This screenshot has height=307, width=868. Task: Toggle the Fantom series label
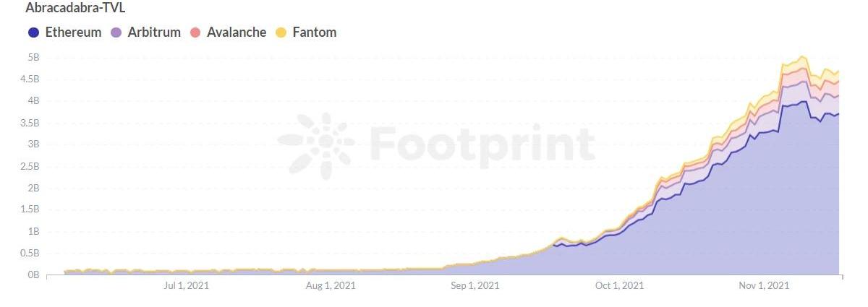pos(315,33)
